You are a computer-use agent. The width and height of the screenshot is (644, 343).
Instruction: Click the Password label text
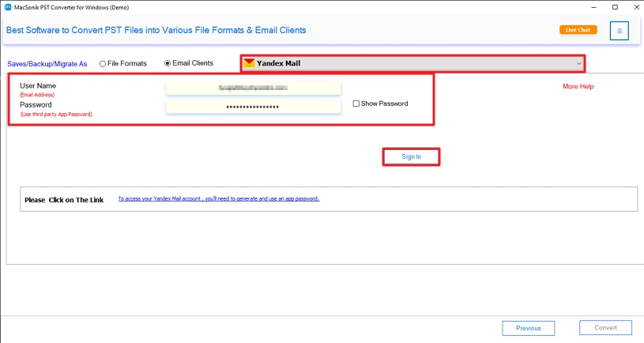(x=36, y=105)
